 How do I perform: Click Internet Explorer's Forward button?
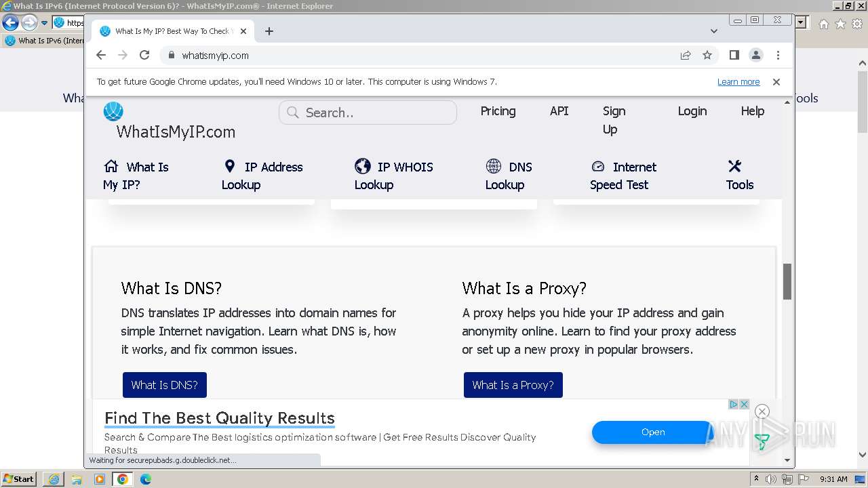(x=29, y=22)
